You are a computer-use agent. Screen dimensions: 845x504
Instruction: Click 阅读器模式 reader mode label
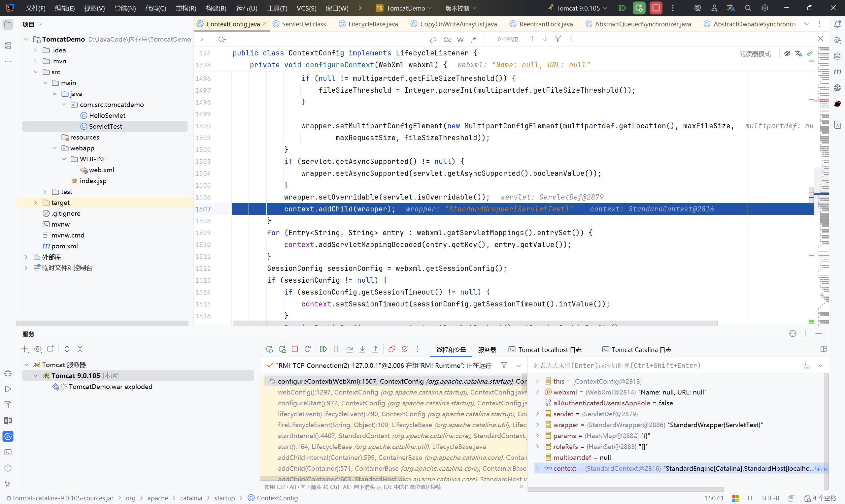(755, 54)
